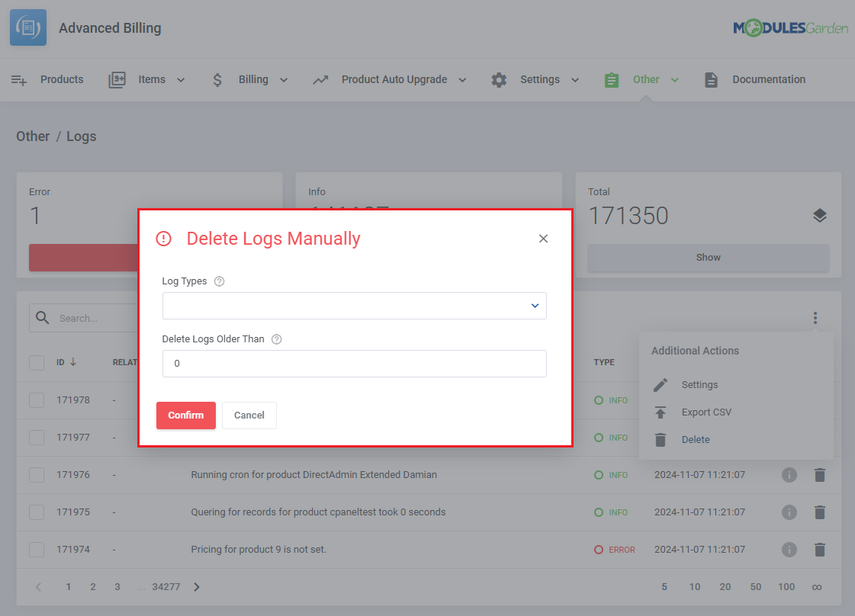
Task: Delete log 171975 with trash icon
Action: pyautogui.click(x=820, y=512)
